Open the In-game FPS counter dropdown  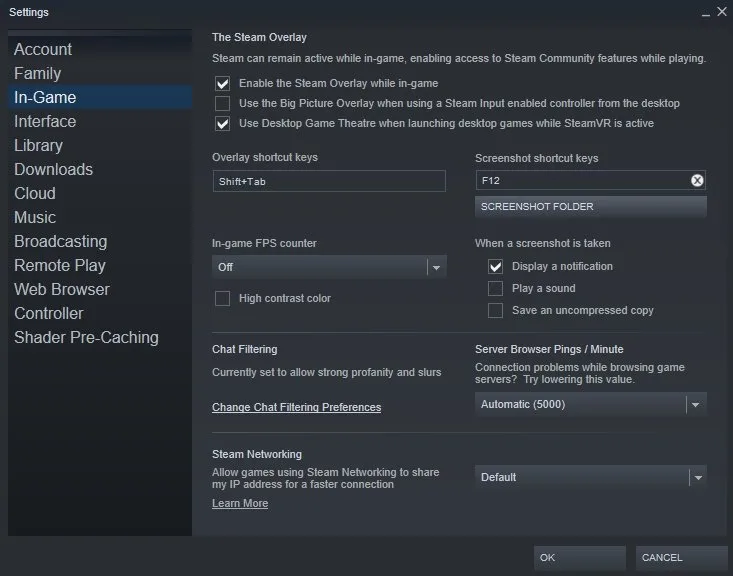click(x=329, y=267)
